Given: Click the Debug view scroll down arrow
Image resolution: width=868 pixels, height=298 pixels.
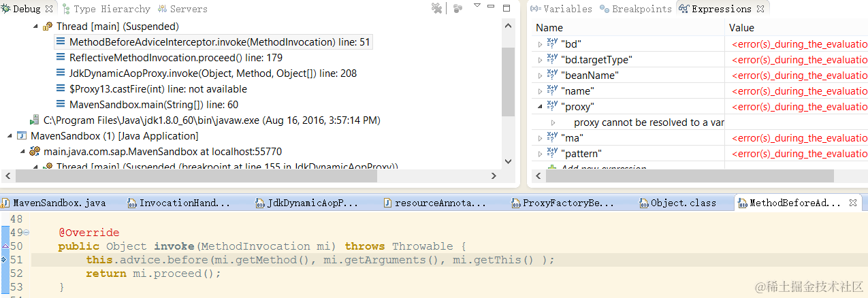Looking at the screenshot, I should pos(508,162).
